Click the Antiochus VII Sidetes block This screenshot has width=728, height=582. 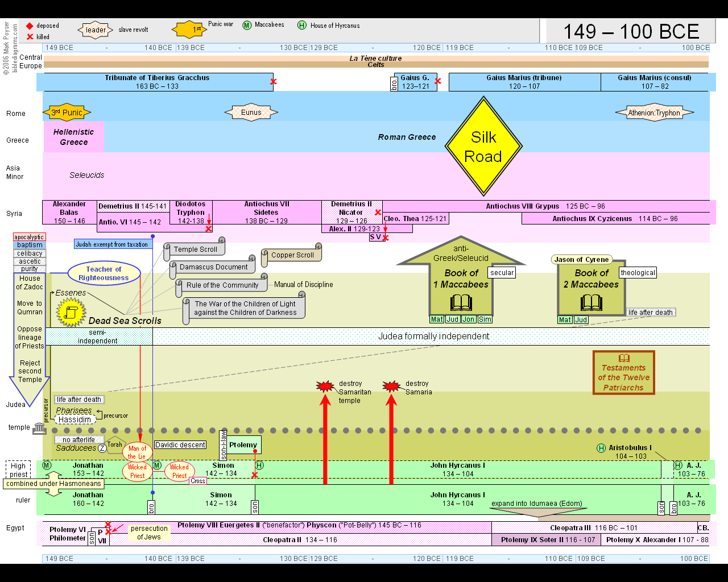[267, 213]
